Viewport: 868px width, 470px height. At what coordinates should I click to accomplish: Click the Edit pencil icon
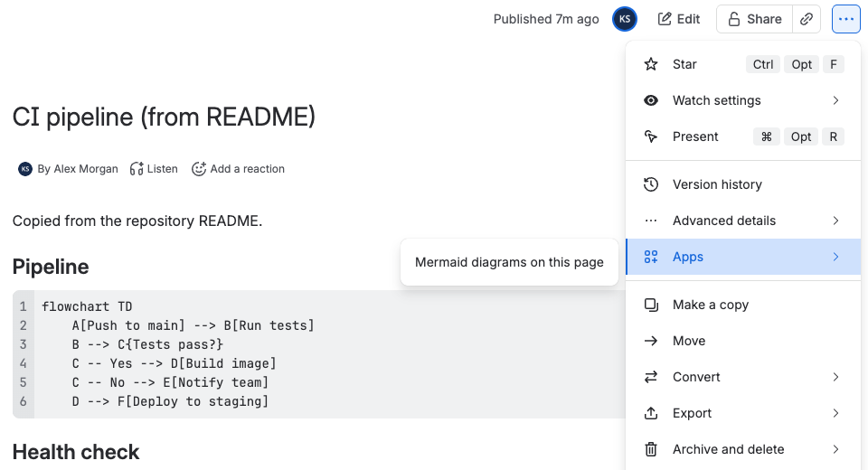pos(665,19)
